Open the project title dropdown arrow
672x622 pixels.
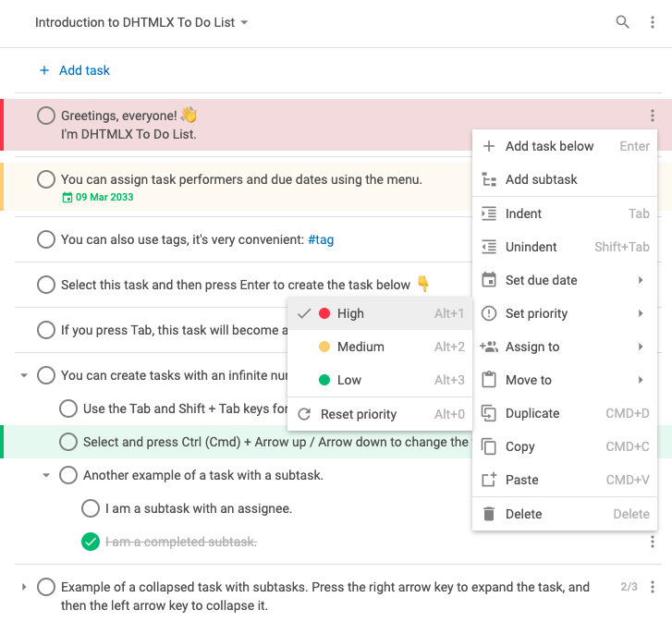[x=244, y=22]
